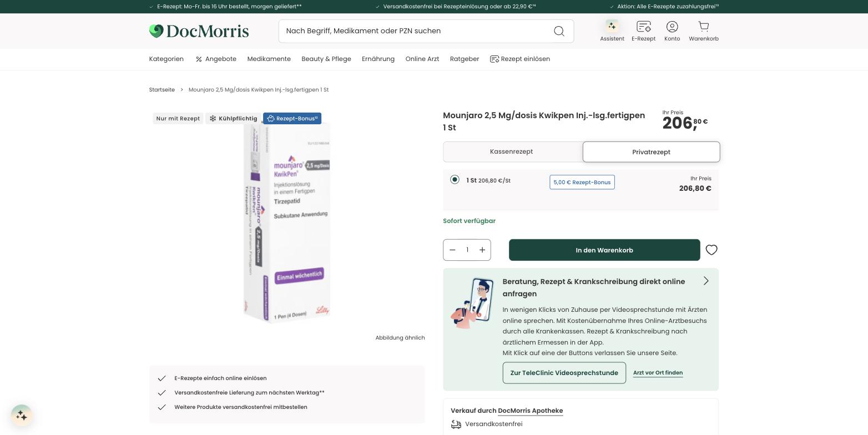Click the quantity value field
The width and height of the screenshot is (868, 435).
tap(467, 250)
